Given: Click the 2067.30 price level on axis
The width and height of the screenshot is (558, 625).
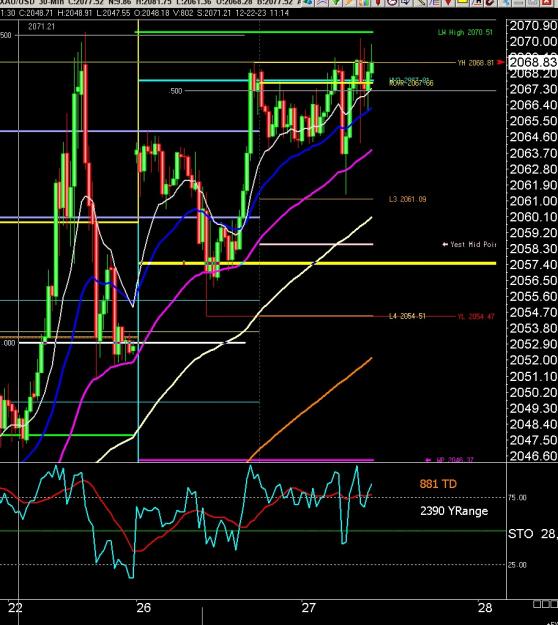Looking at the screenshot, I should click(533, 89).
